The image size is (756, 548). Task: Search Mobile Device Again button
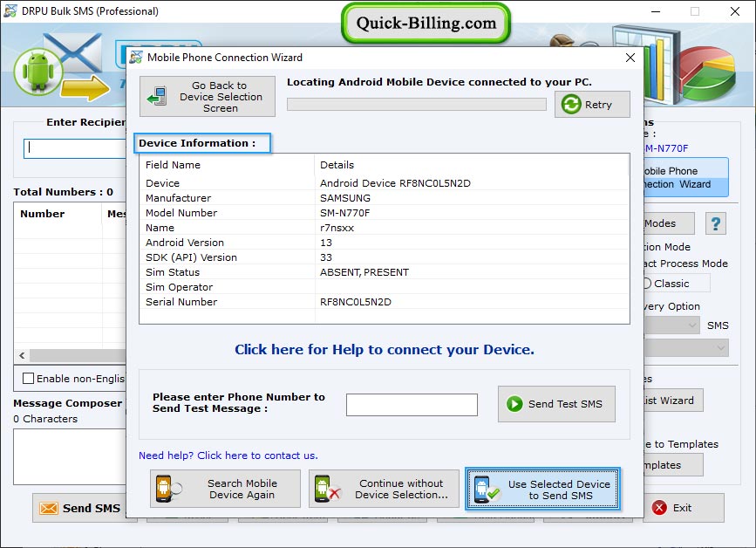tap(225, 489)
